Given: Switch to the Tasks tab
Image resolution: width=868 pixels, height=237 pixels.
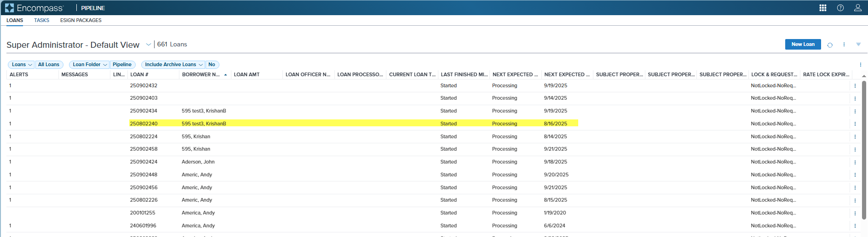Looking at the screenshot, I should [x=41, y=20].
